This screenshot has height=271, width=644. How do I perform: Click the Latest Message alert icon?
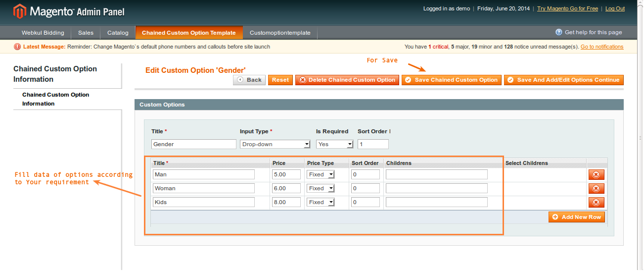17,47
